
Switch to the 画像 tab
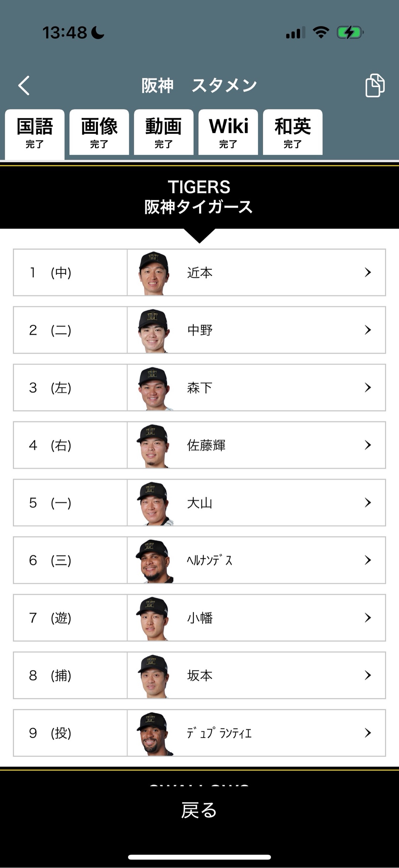[99, 132]
